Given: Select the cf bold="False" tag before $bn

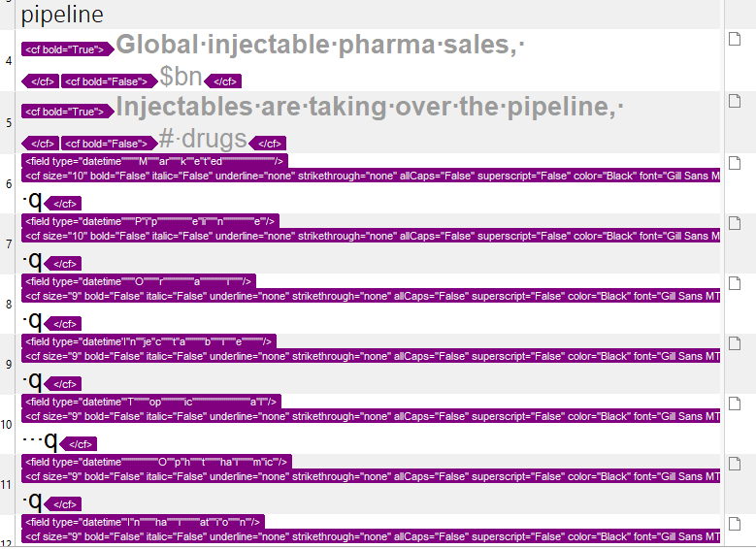Looking at the screenshot, I should [x=110, y=81].
